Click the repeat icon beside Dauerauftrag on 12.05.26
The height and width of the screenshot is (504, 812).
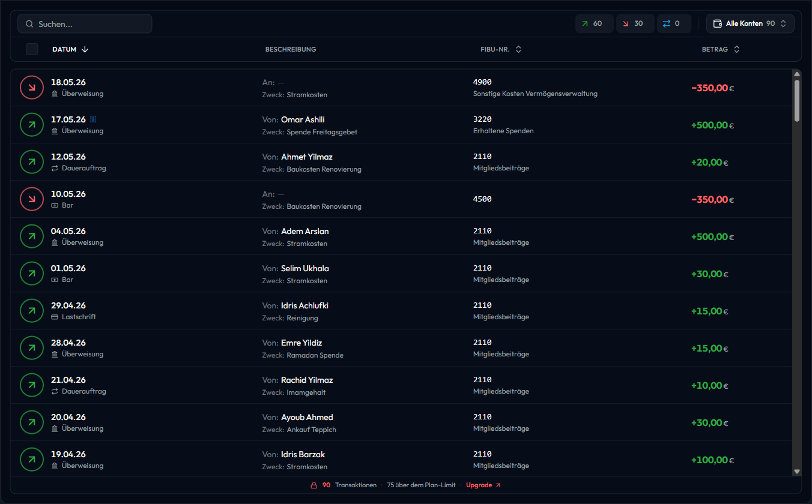(x=55, y=169)
